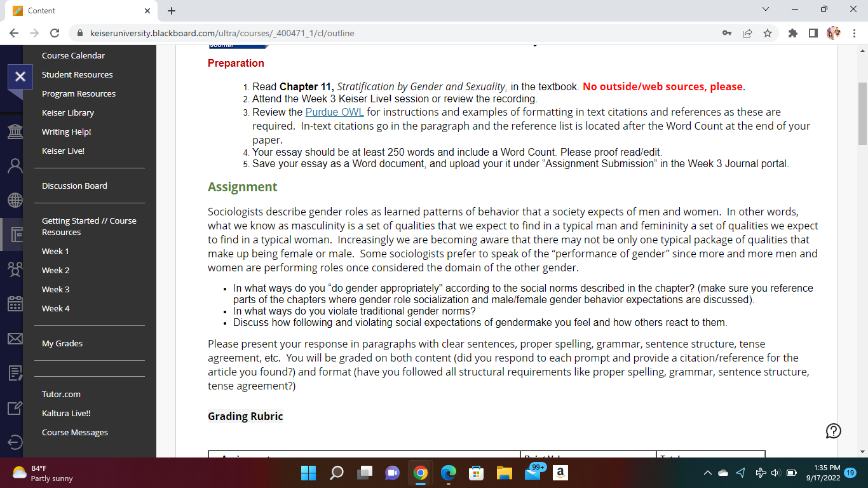Select Week 3 in course menu
The width and height of the screenshot is (868, 488).
click(56, 289)
